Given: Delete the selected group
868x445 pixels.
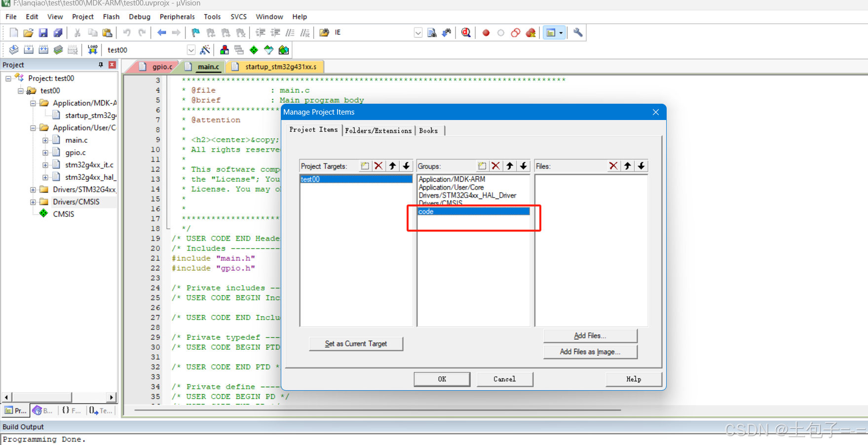Looking at the screenshot, I should tap(496, 166).
